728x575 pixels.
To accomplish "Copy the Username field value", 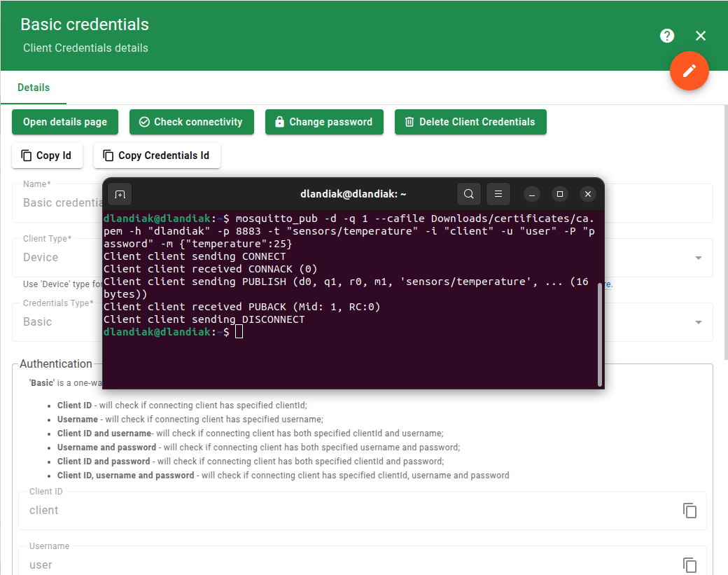I will [689, 564].
